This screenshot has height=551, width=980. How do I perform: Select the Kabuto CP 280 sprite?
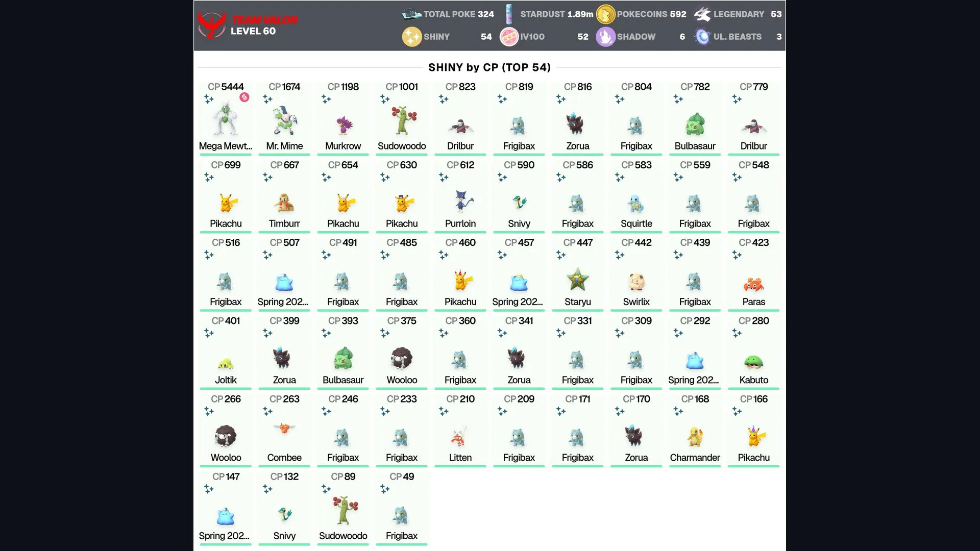754,362
